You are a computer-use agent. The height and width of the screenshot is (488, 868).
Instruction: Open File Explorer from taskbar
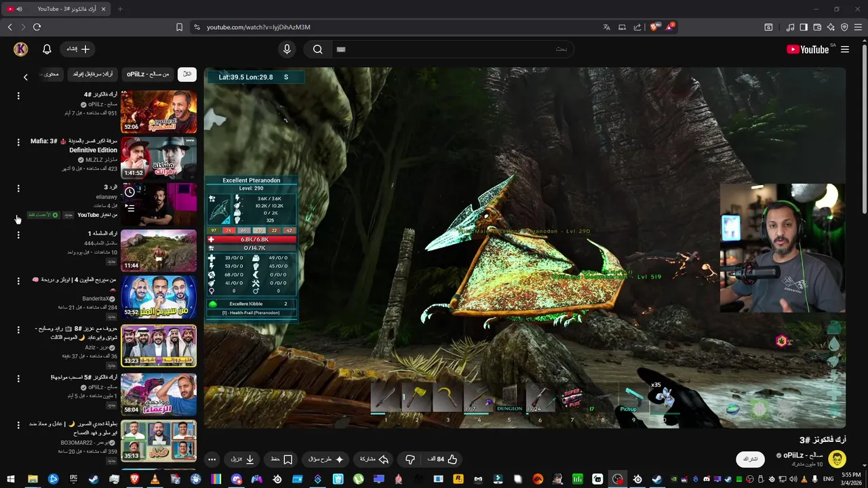33,479
